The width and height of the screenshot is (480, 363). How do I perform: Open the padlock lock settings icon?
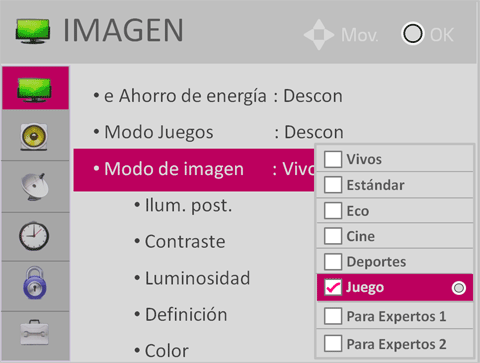pos(35,283)
